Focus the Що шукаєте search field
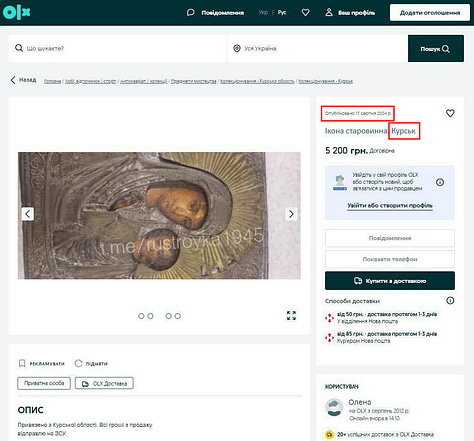 click(117, 48)
